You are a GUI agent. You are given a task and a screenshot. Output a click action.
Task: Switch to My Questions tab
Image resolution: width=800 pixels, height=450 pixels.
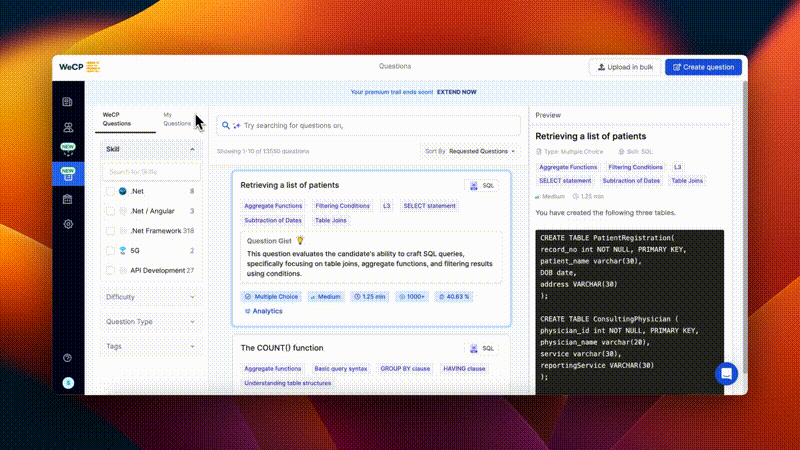[x=177, y=119]
